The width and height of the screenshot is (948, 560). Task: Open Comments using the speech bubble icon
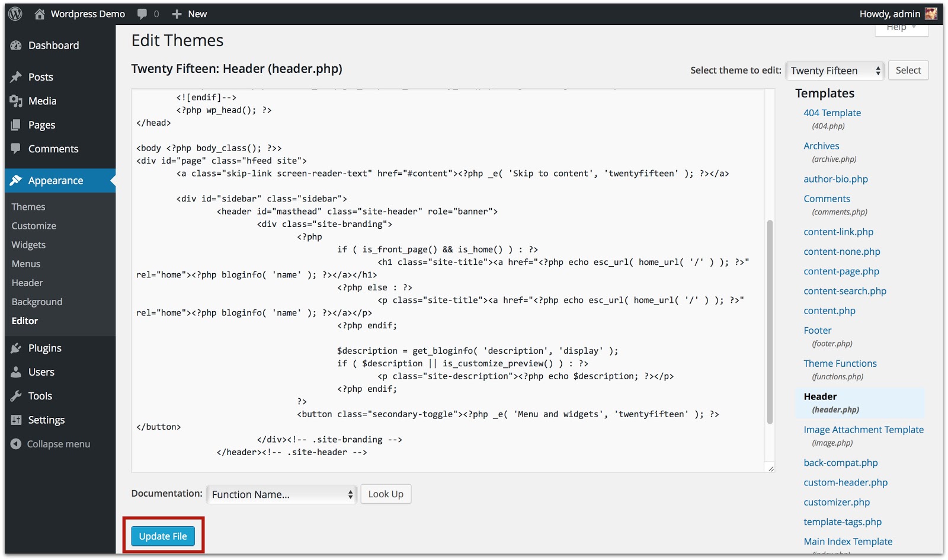coord(16,149)
